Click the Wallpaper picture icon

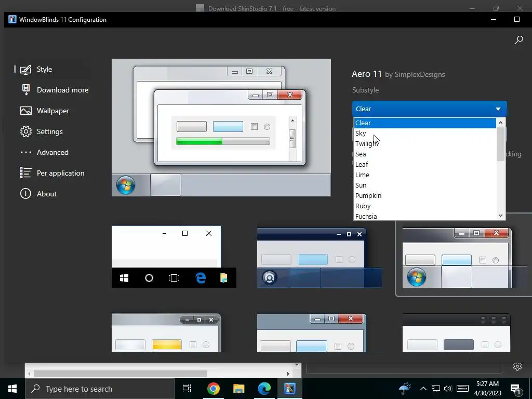(26, 111)
